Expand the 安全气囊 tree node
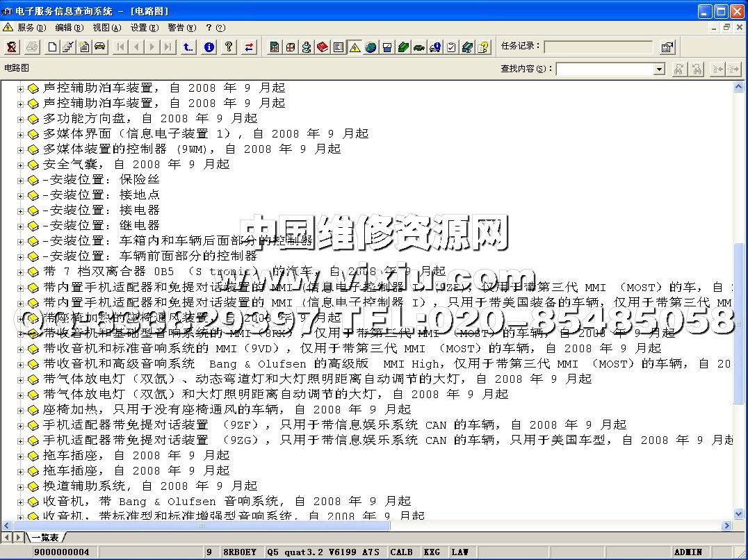Screen dimensions: 748x560 pos(21,165)
